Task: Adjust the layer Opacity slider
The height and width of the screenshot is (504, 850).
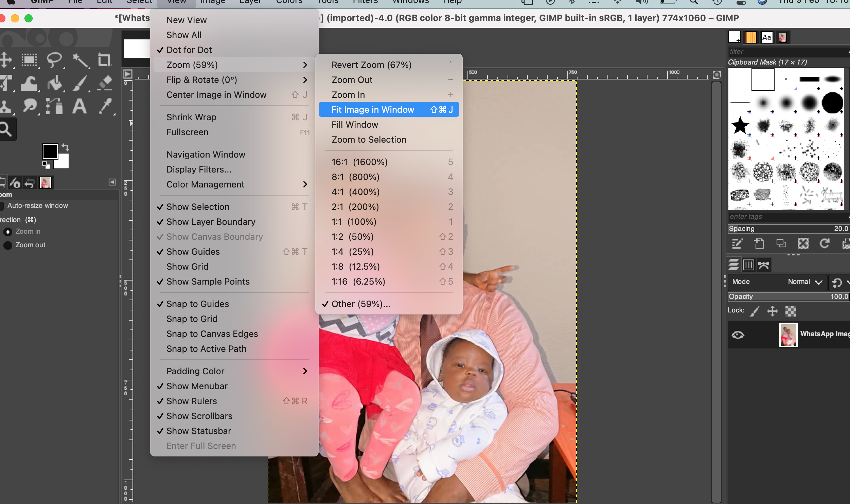Action: tap(789, 297)
